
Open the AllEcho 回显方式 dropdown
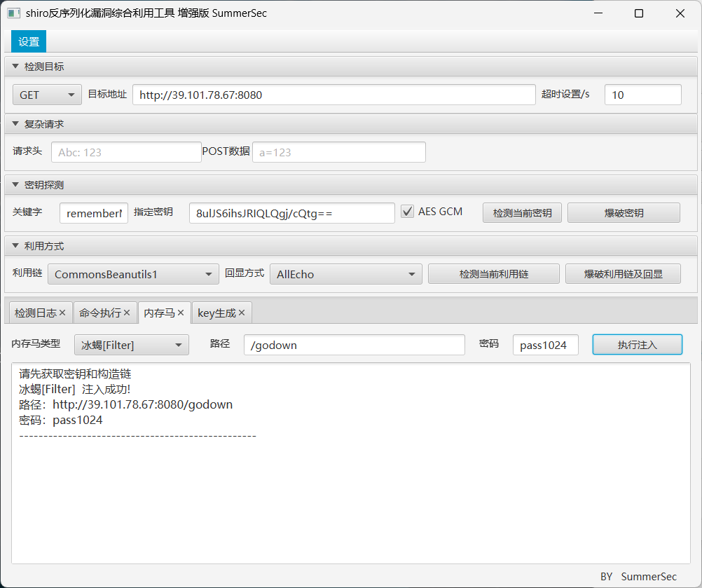coord(346,274)
